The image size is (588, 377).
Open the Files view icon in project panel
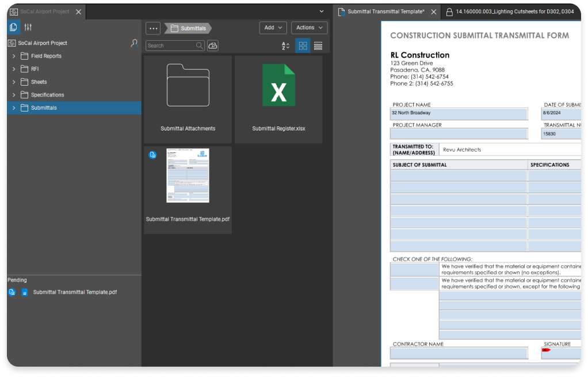13,27
